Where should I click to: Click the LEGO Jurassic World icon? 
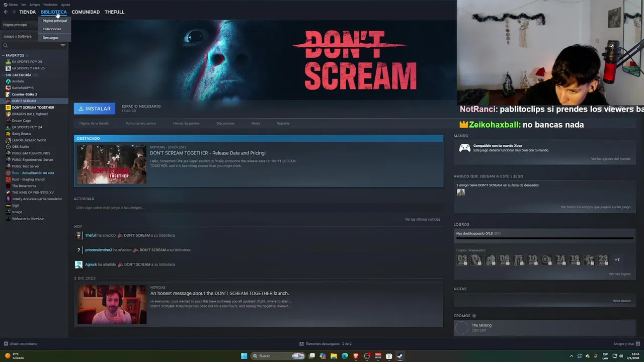coord(8,140)
